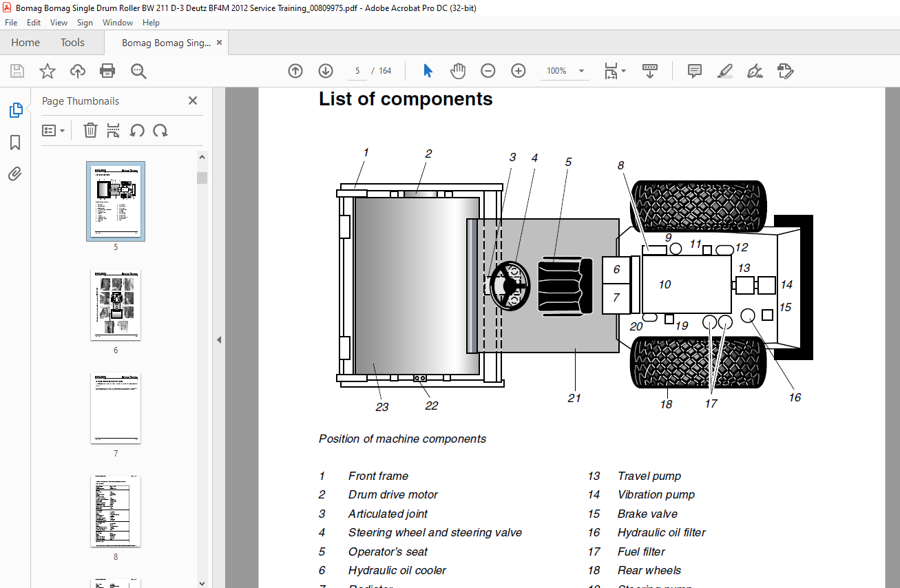Click 'Position of machine components' caption
Viewport: 900px width, 588px height.
click(402, 439)
